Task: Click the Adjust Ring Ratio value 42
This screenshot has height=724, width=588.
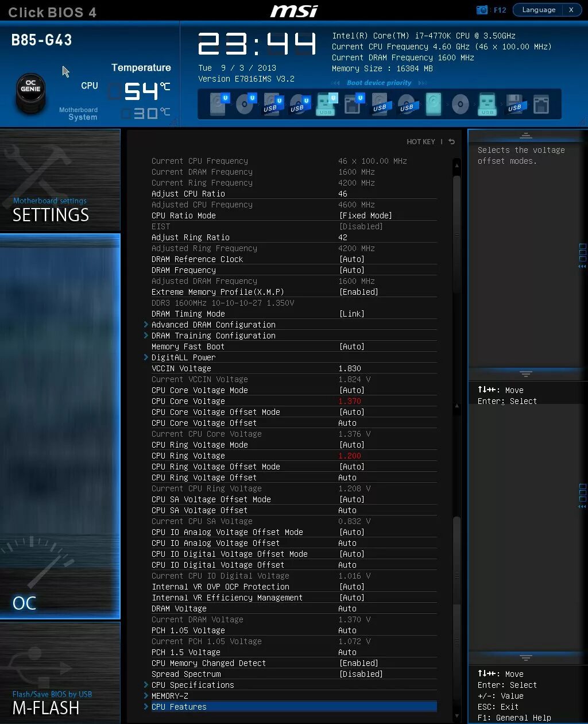Action: 343,237
